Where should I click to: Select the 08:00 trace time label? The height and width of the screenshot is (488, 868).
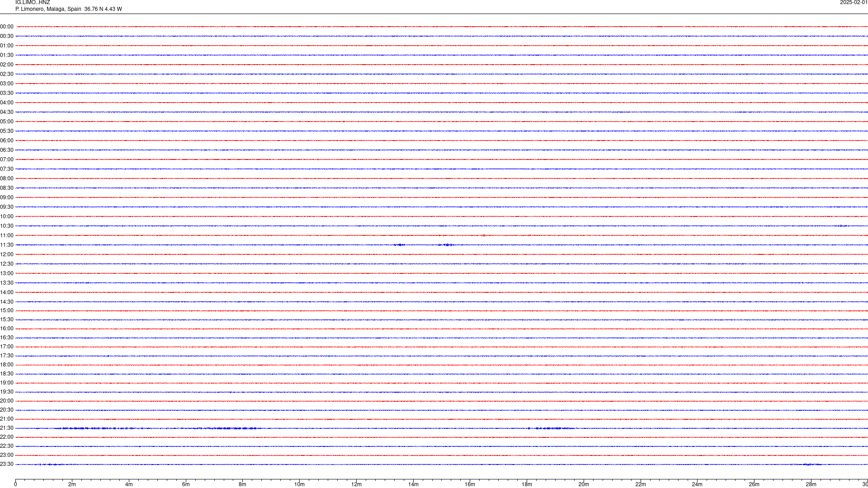pos(7,178)
